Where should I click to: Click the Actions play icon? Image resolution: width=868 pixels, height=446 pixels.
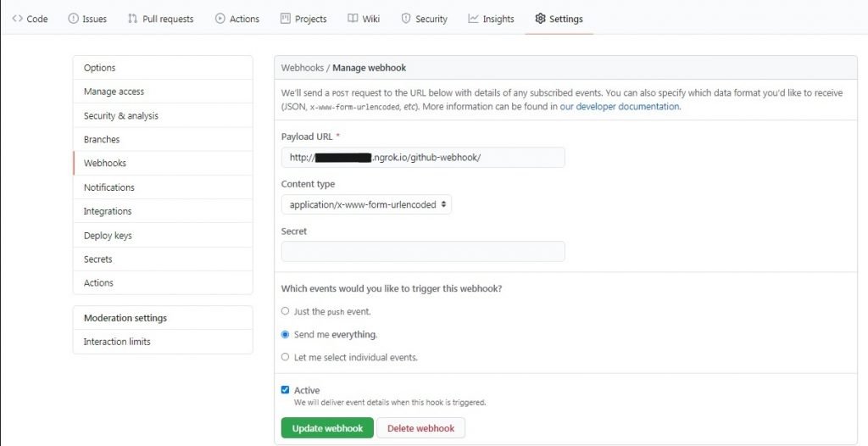click(x=220, y=19)
